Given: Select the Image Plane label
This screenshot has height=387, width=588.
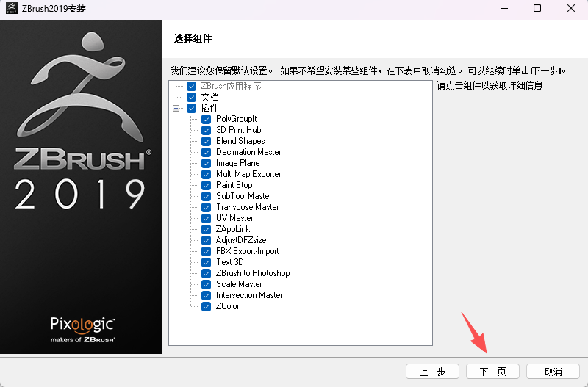Looking at the screenshot, I should click(x=237, y=163).
